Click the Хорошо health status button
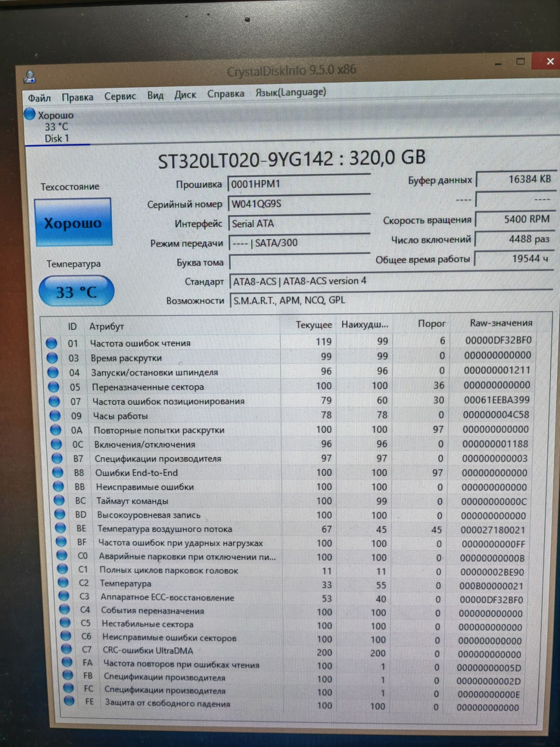This screenshot has width=560, height=747. click(x=73, y=223)
